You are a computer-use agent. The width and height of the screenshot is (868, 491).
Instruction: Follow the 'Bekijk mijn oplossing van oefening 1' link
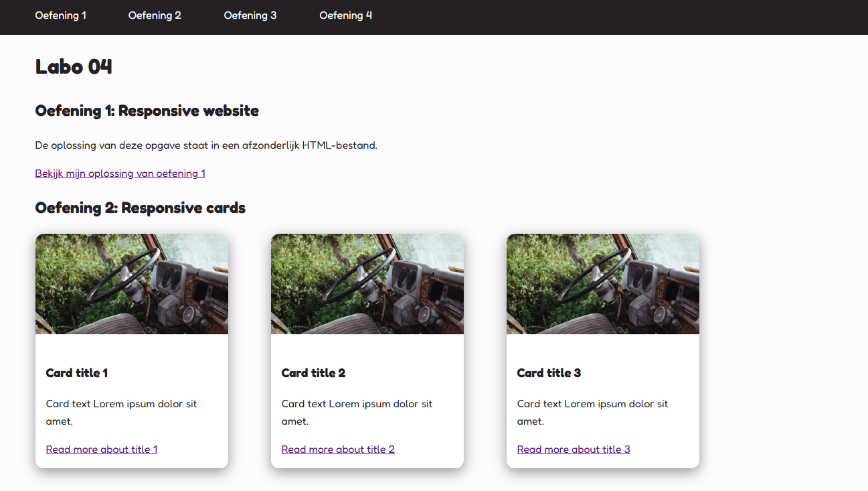120,173
